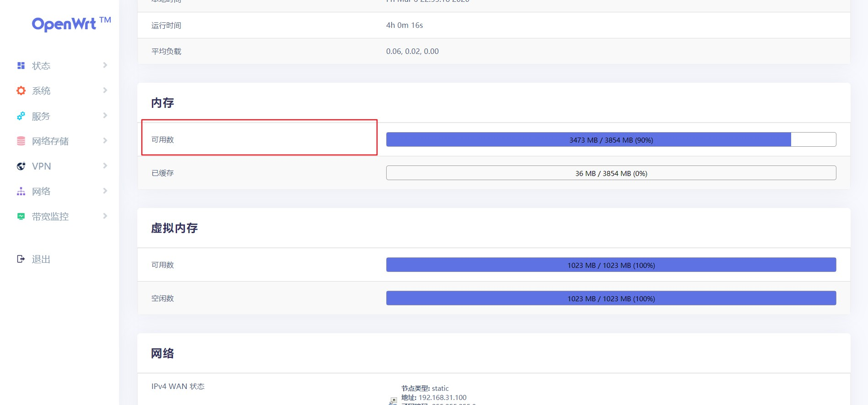The width and height of the screenshot is (868, 405).
Task: Click the 平均负载 label
Action: click(166, 51)
